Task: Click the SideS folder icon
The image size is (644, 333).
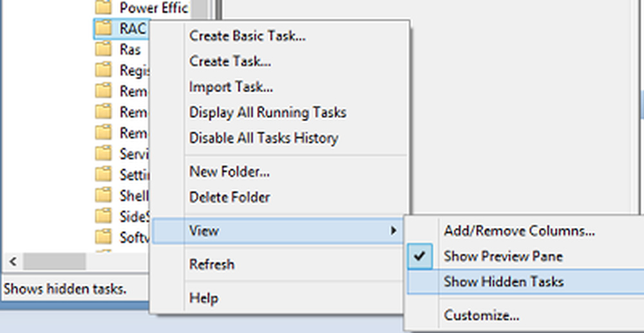Action: (103, 216)
